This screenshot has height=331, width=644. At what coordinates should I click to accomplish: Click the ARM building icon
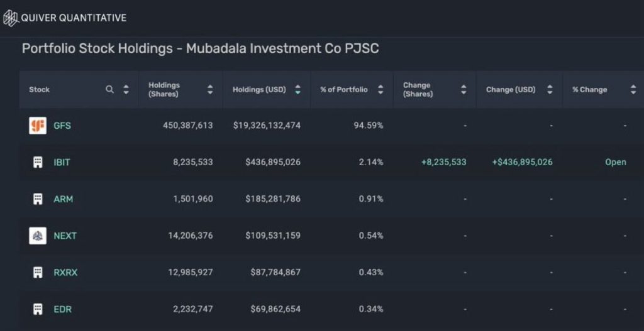coord(38,199)
